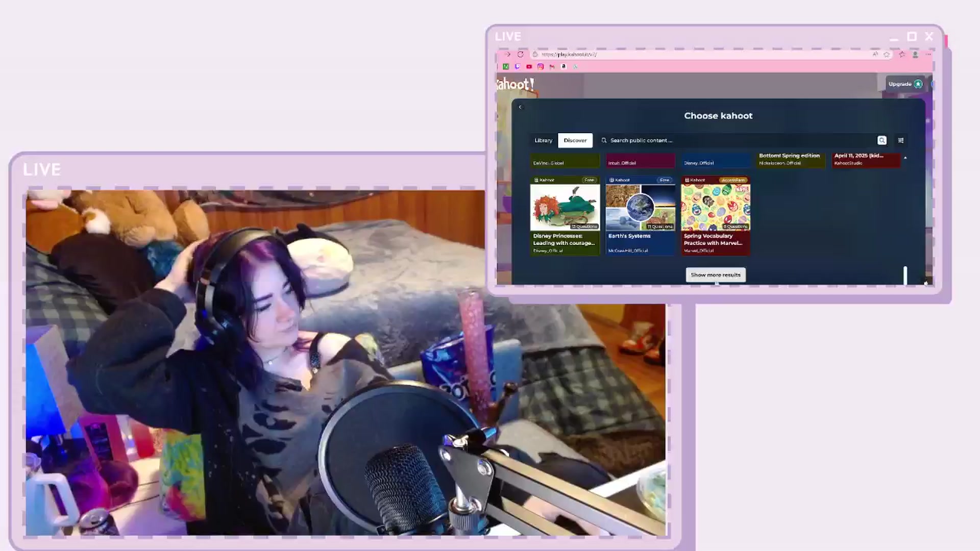Select the Discover tab

pyautogui.click(x=575, y=140)
